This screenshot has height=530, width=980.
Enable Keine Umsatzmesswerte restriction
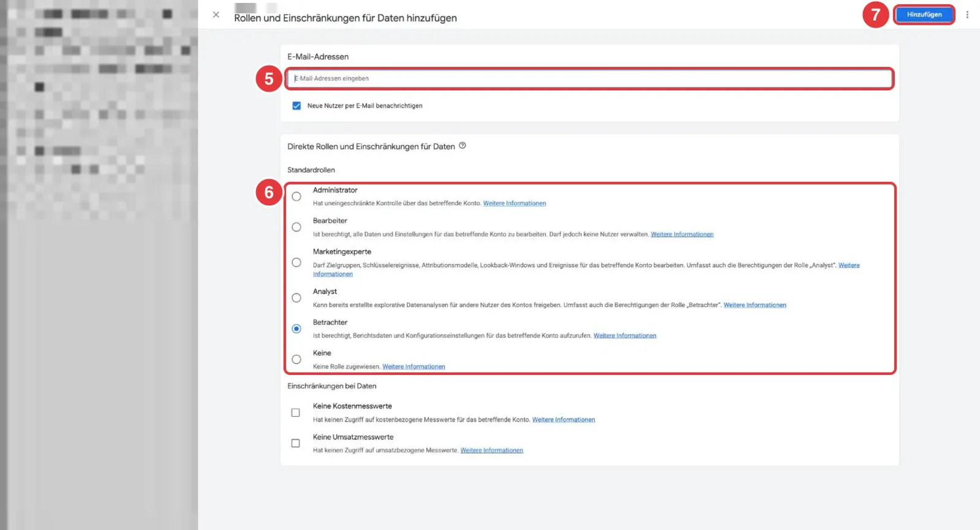[x=296, y=443]
